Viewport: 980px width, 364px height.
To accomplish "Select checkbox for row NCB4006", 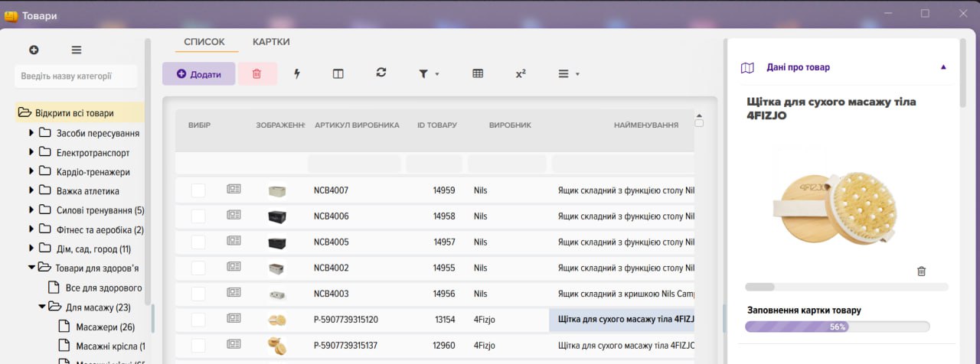I will (198, 216).
